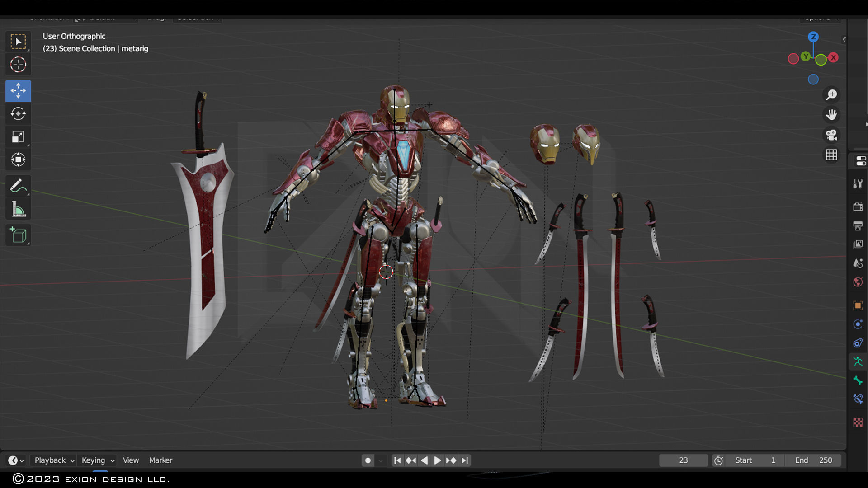Click the current frame field showing 23
The image size is (868, 488).
683,460
